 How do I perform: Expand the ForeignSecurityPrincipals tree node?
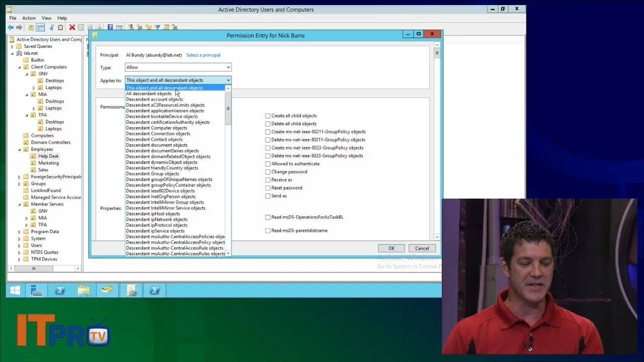20,177
